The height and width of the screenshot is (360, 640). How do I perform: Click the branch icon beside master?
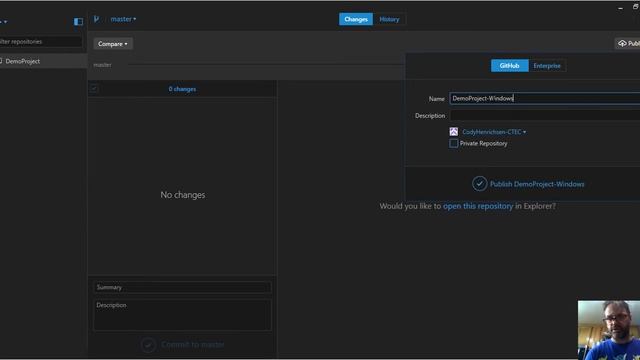[x=96, y=19]
